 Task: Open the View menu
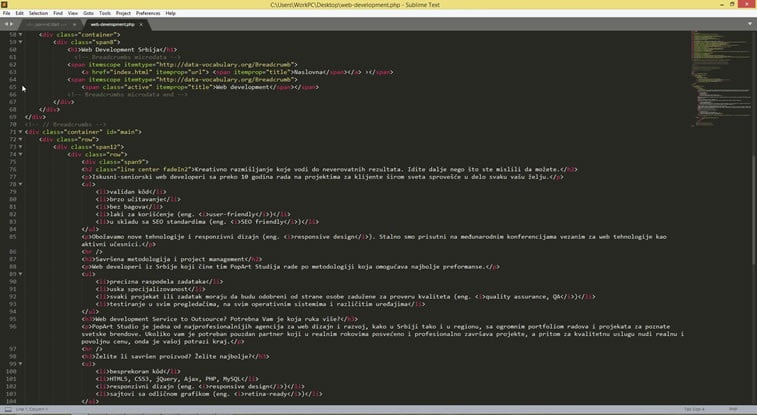[72, 13]
